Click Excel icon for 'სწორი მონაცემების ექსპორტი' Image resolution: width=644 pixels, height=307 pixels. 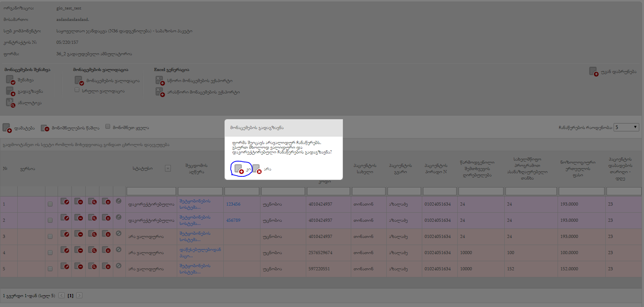tap(160, 80)
